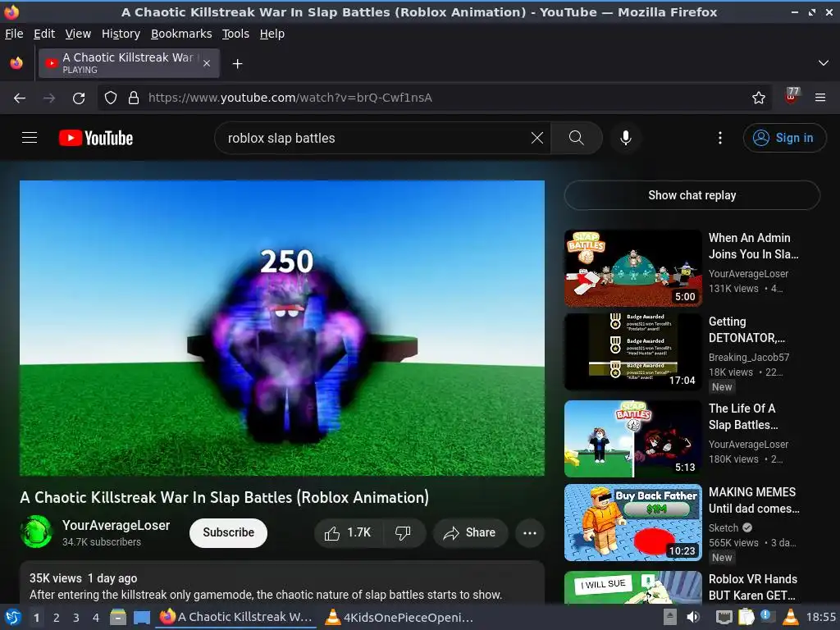Open MAKING MEMES Until dad comes thumbnail
Screen dimensions: 840x630
(x=633, y=523)
